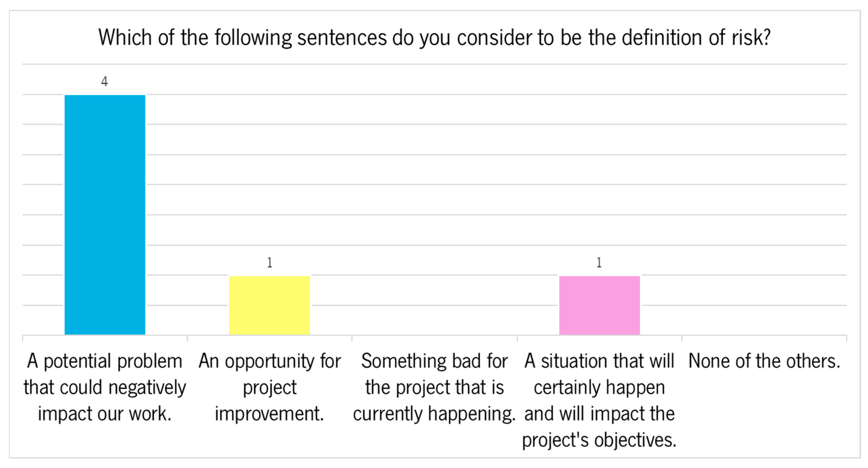Select the pink bar
This screenshot has height=468, width=868.
[599, 305]
